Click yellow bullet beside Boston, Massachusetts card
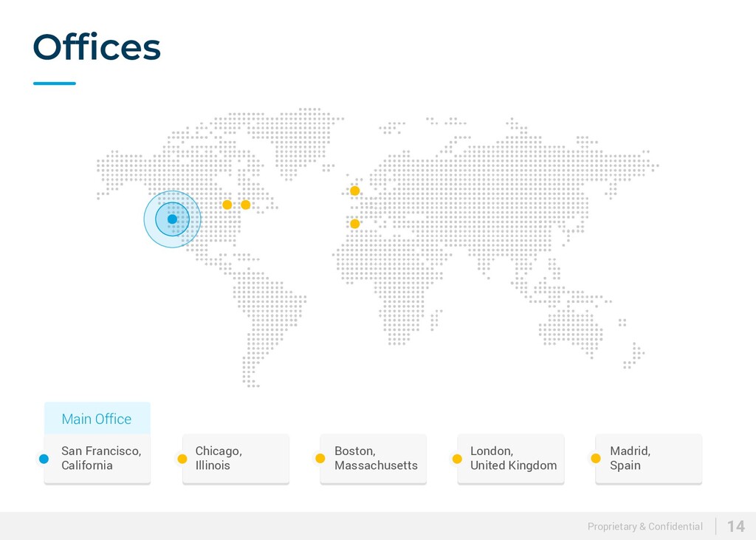Image resolution: width=756 pixels, height=540 pixels. click(320, 459)
